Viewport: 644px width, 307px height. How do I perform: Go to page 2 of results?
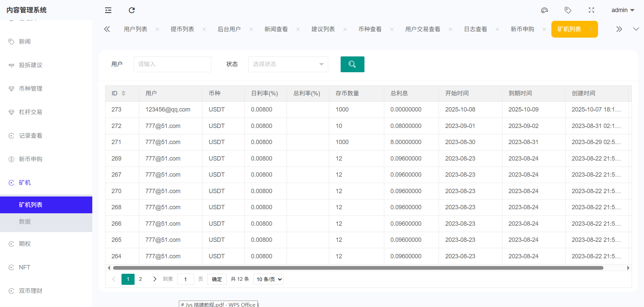(140, 279)
